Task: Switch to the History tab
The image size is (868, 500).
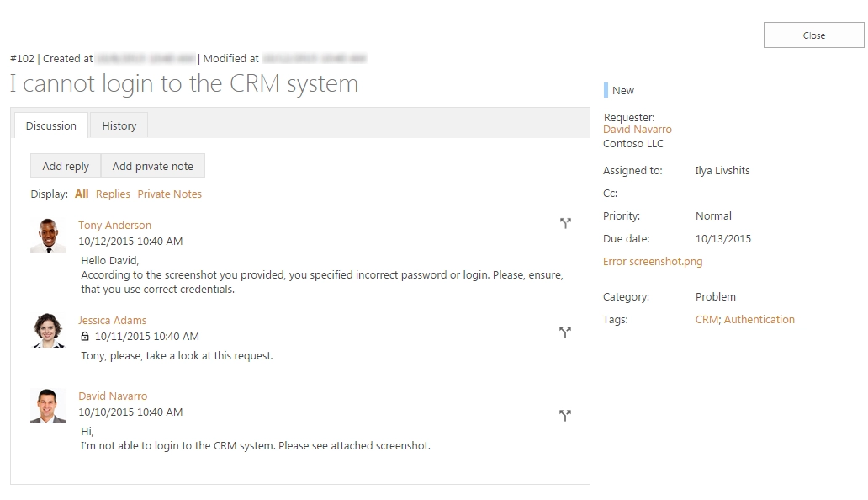Action: tap(119, 125)
